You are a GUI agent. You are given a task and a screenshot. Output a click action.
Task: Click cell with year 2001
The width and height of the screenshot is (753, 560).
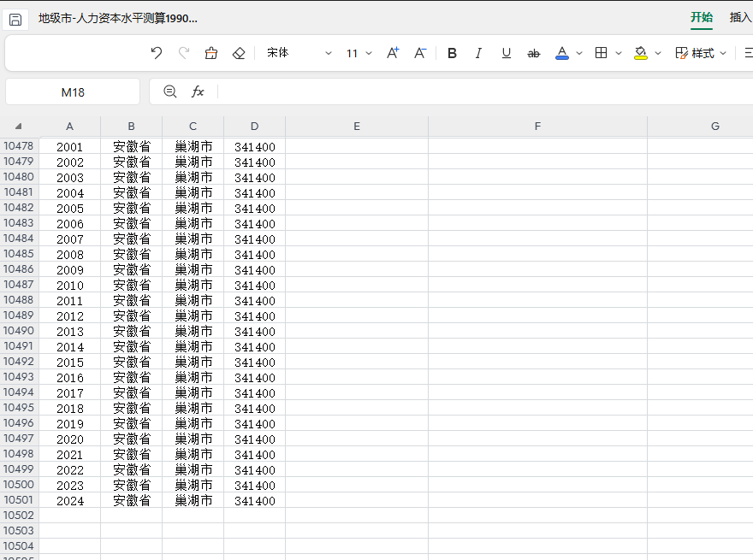pyautogui.click(x=69, y=147)
